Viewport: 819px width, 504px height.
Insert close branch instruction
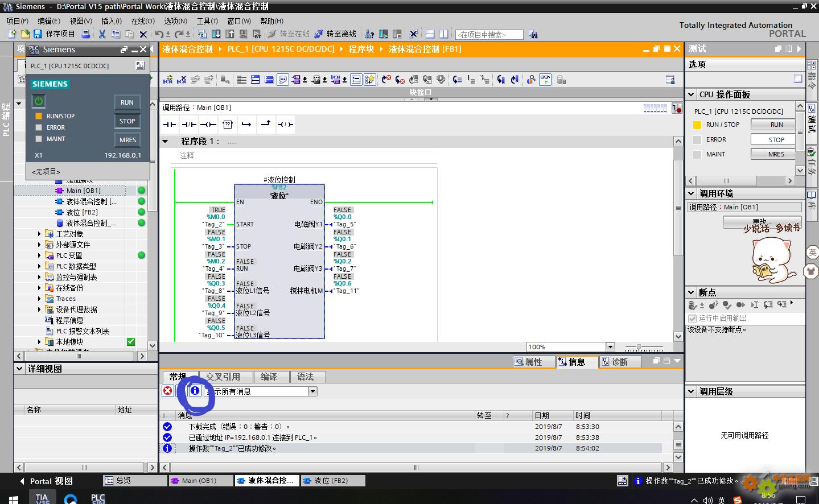click(266, 123)
